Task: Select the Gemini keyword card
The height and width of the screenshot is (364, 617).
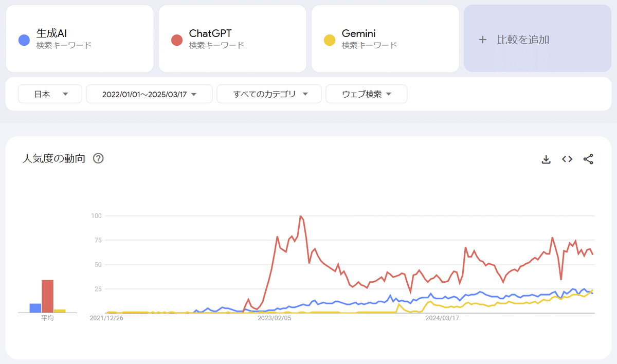Action: pos(385,38)
